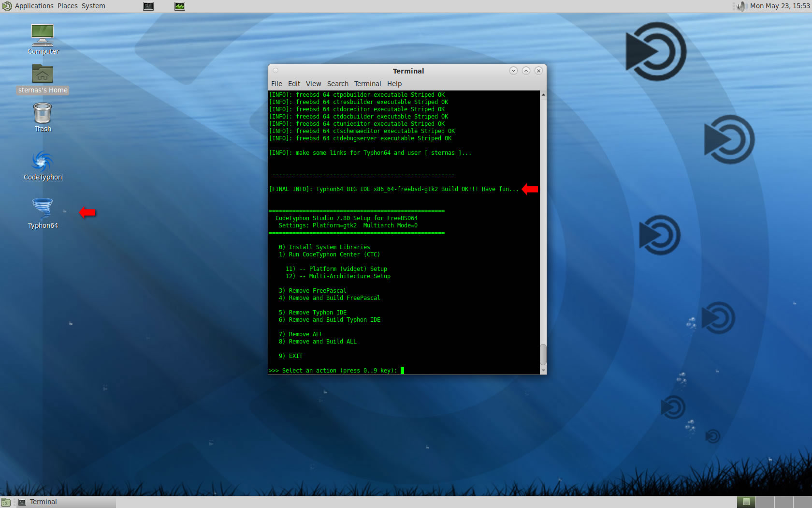812x508 pixels.
Task: Switch to the second workspace in switcher
Action: tap(765, 502)
